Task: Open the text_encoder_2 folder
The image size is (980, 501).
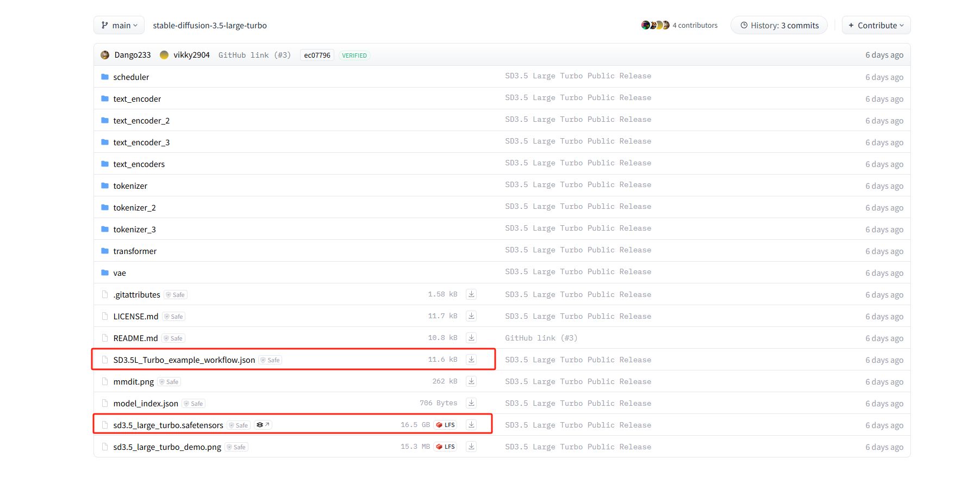Action: coord(141,121)
